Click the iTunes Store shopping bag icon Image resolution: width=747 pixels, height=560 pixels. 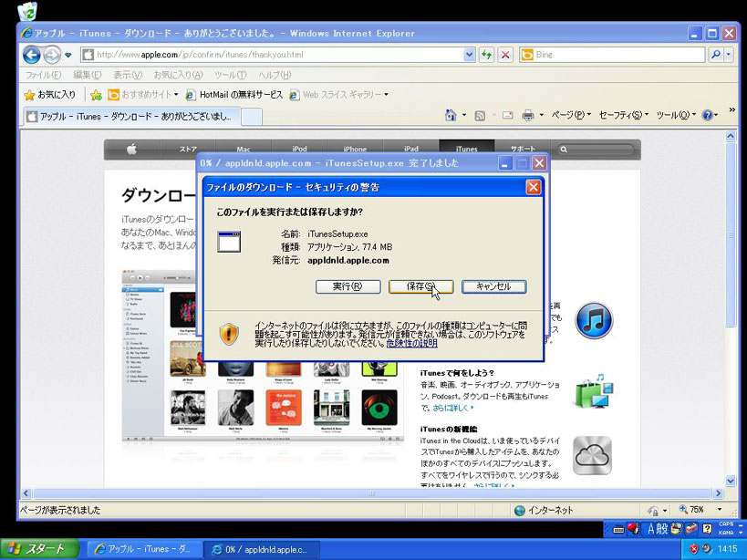594,391
